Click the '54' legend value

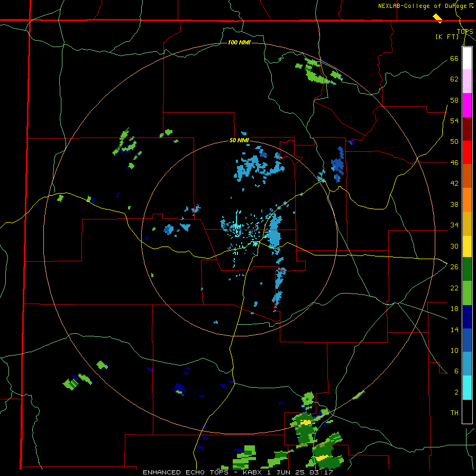tap(454, 121)
